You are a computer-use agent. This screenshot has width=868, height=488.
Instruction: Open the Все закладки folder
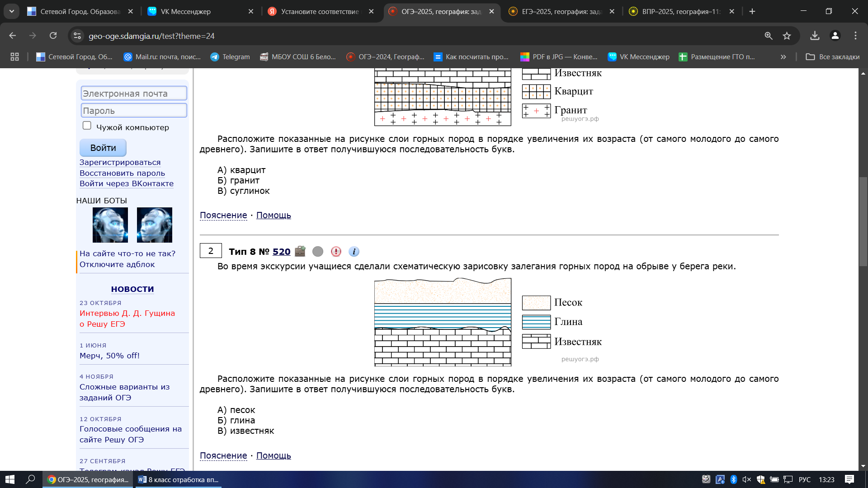[x=833, y=56]
